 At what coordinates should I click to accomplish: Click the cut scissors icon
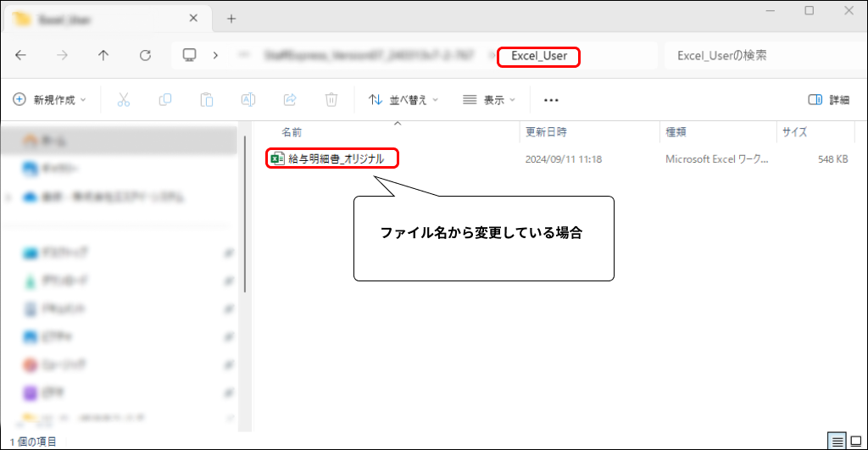[x=124, y=100]
